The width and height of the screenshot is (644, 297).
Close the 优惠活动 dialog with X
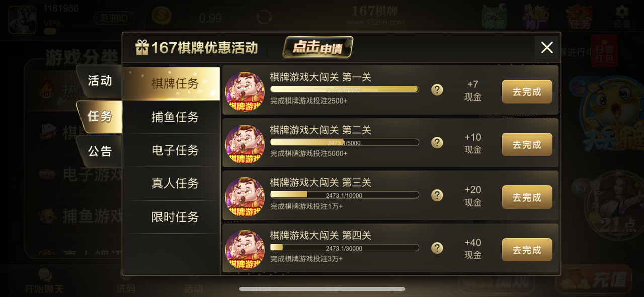pos(547,48)
